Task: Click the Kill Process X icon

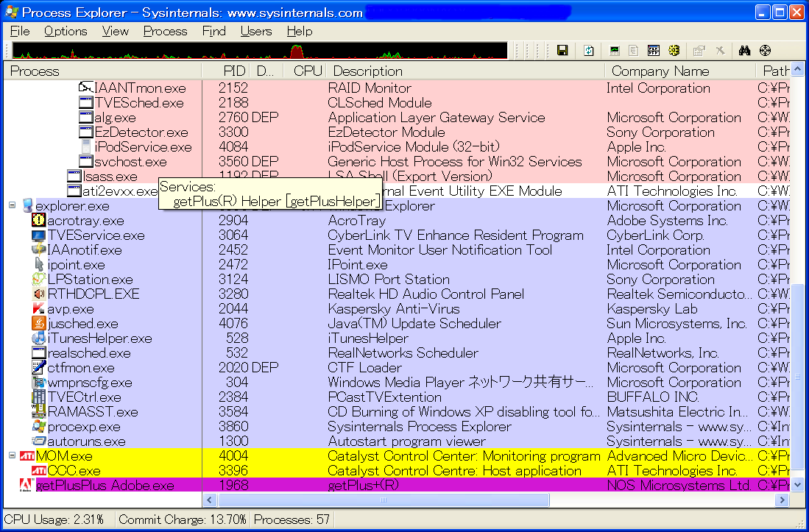Action: click(720, 51)
